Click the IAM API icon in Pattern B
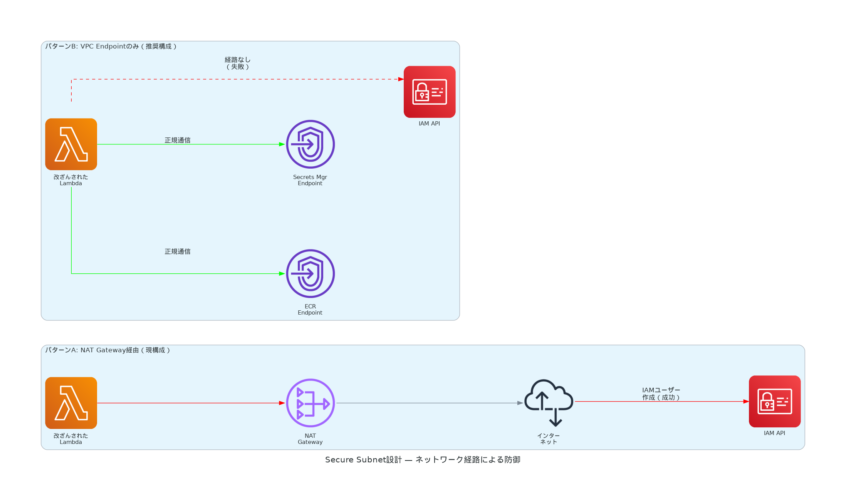 [429, 92]
